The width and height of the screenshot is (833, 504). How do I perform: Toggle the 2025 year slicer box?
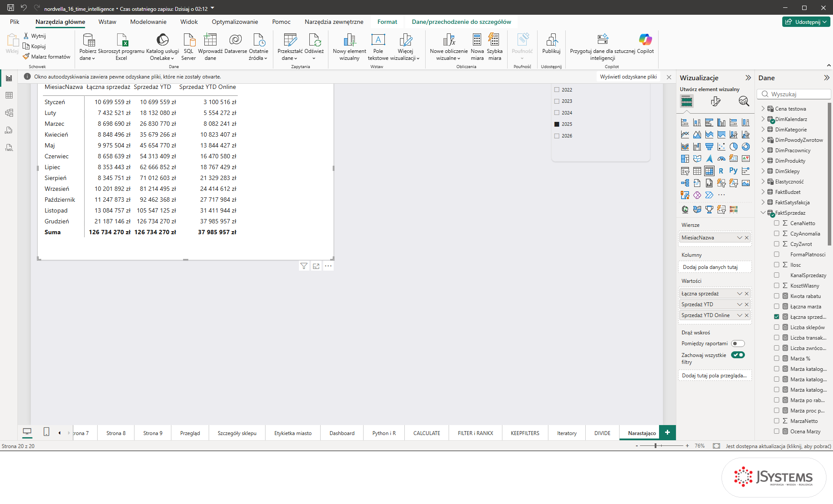coord(557,124)
